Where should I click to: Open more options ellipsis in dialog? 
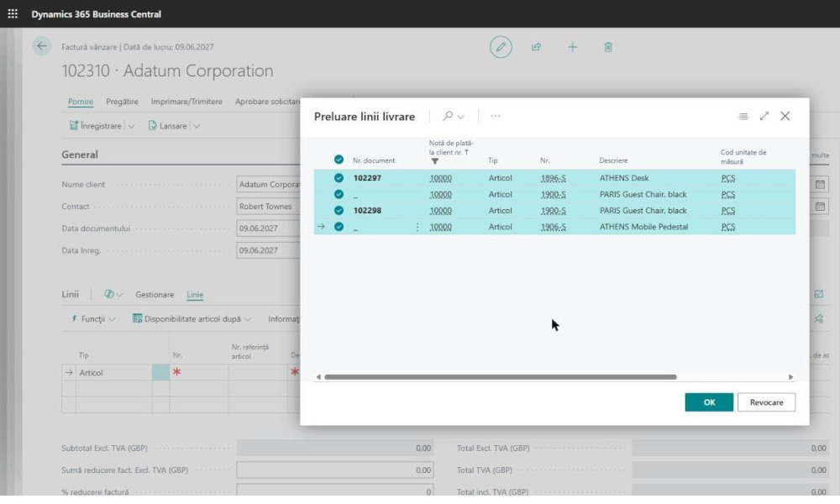[x=495, y=116]
